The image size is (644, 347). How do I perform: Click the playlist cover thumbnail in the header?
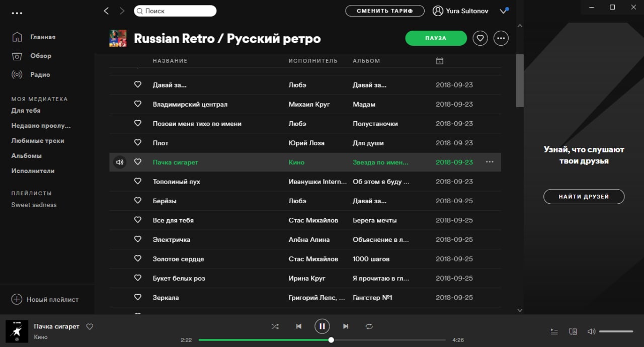[118, 39]
